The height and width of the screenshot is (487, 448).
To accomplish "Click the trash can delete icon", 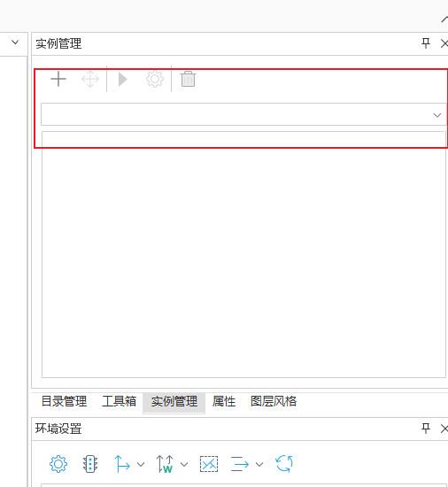I will tap(188, 79).
